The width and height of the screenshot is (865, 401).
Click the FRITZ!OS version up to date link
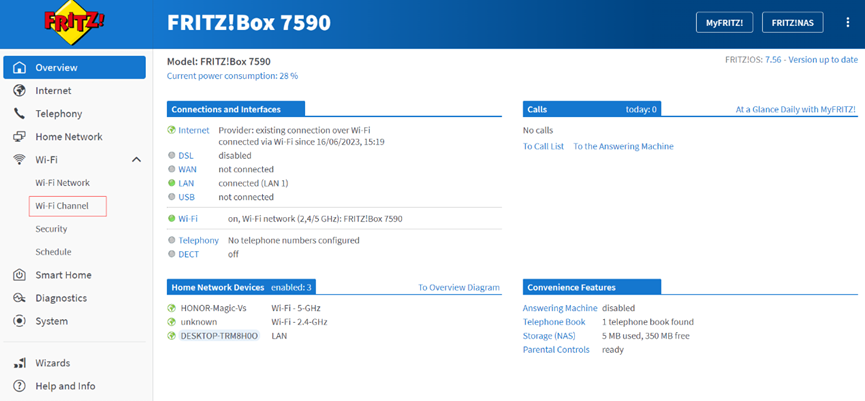[811, 60]
